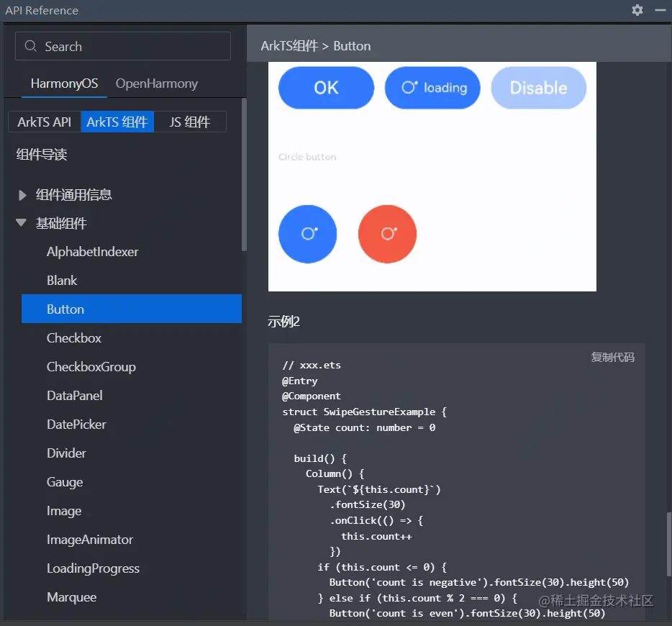Image resolution: width=672 pixels, height=626 pixels.
Task: Open the CheckboxGroup entry
Action: click(x=91, y=367)
